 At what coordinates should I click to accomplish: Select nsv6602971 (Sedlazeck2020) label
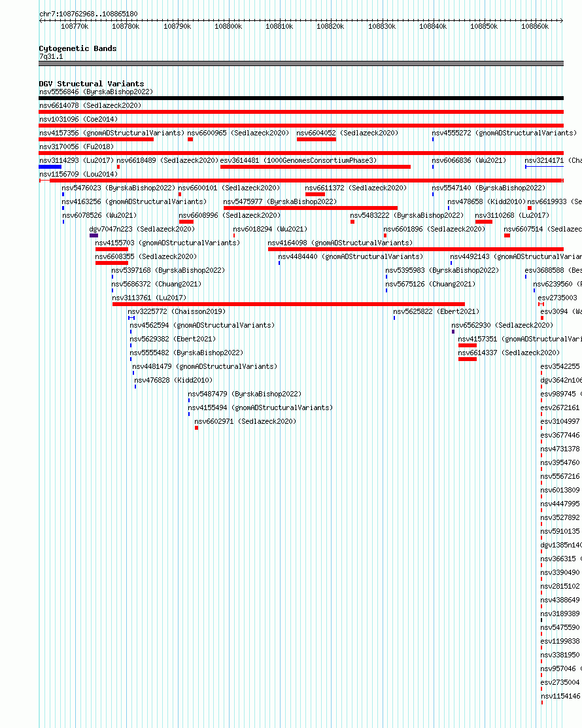[245, 422]
